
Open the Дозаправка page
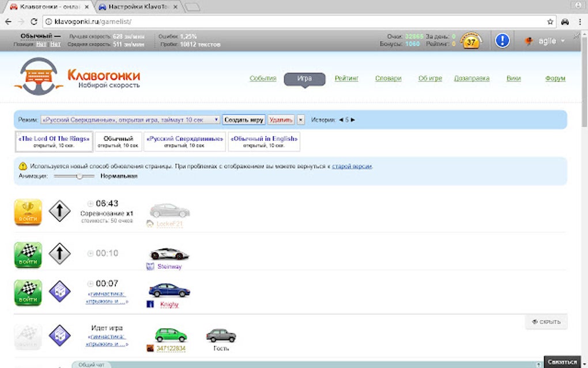tap(472, 78)
